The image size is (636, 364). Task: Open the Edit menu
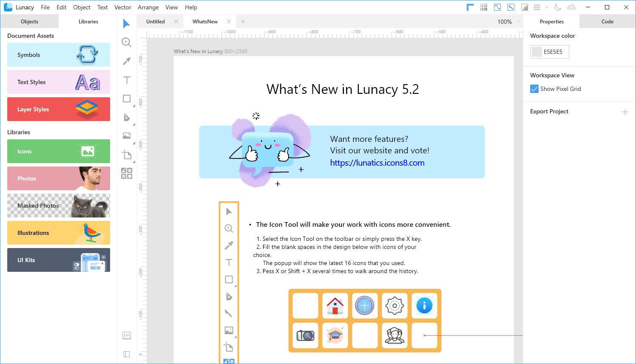(61, 7)
